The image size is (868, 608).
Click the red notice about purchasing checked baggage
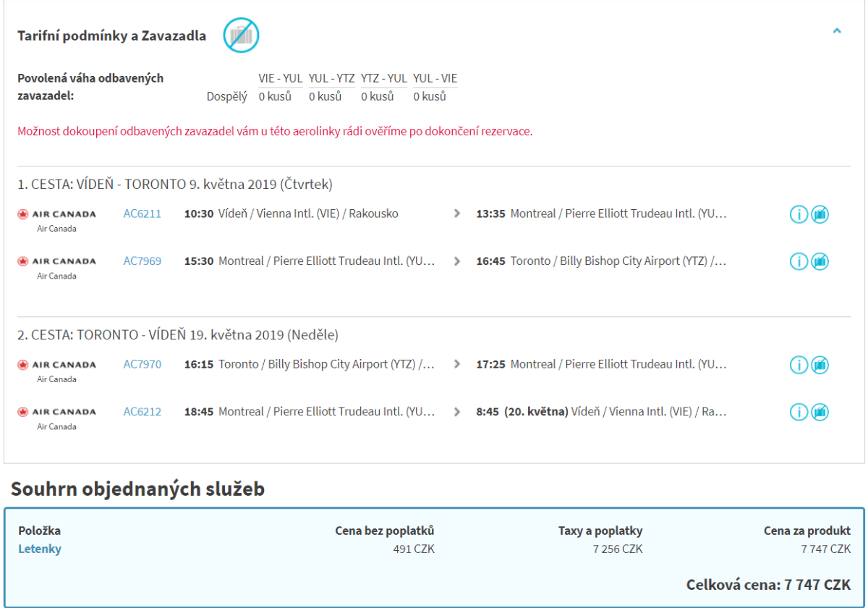click(275, 132)
